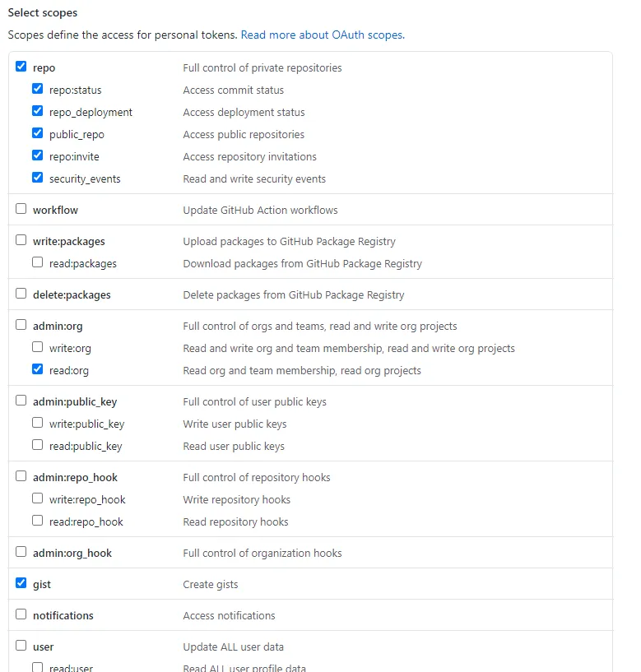Disable the repo:status scope
Viewport: 641px width, 672px height.
38,90
